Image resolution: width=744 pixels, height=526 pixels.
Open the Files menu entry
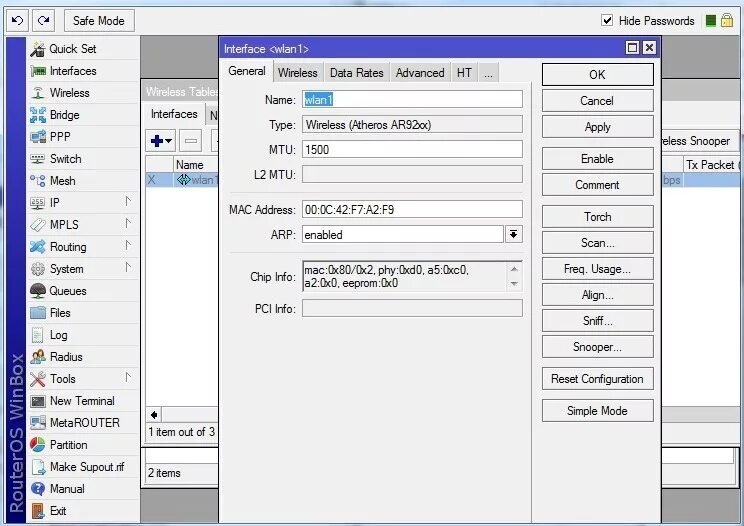click(x=84, y=313)
